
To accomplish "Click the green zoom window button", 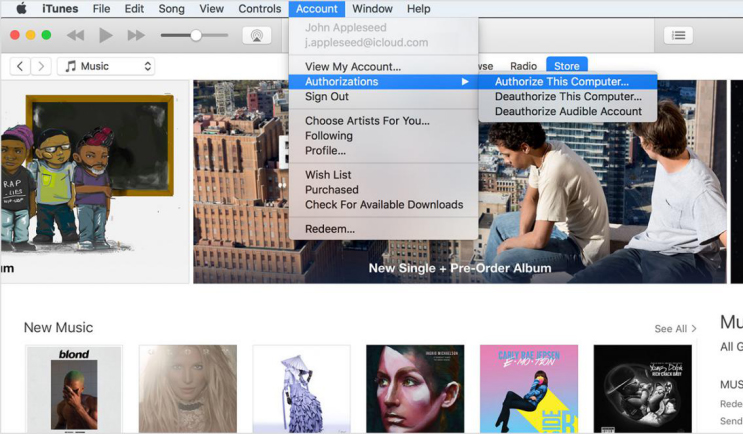I will 46,35.
